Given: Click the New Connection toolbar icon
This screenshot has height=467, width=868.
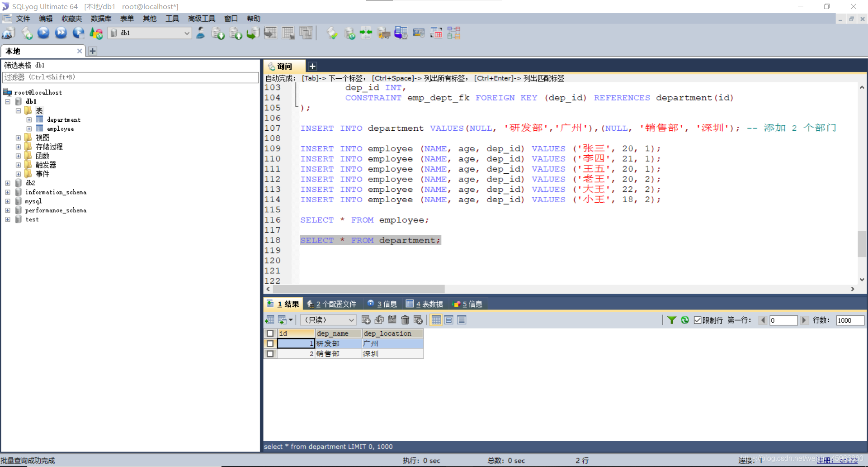Looking at the screenshot, I should click(9, 33).
